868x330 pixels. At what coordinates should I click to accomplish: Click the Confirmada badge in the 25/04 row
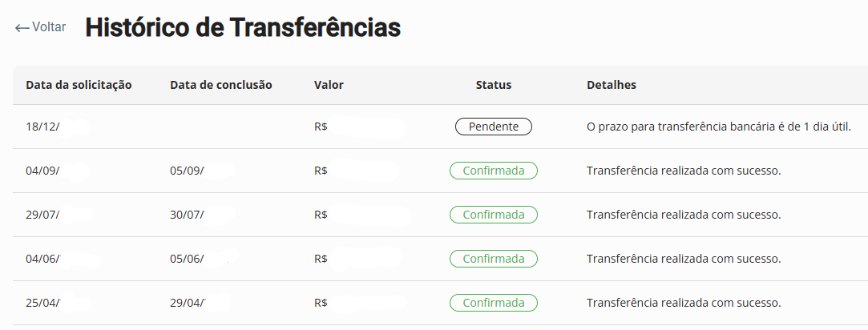tap(494, 303)
